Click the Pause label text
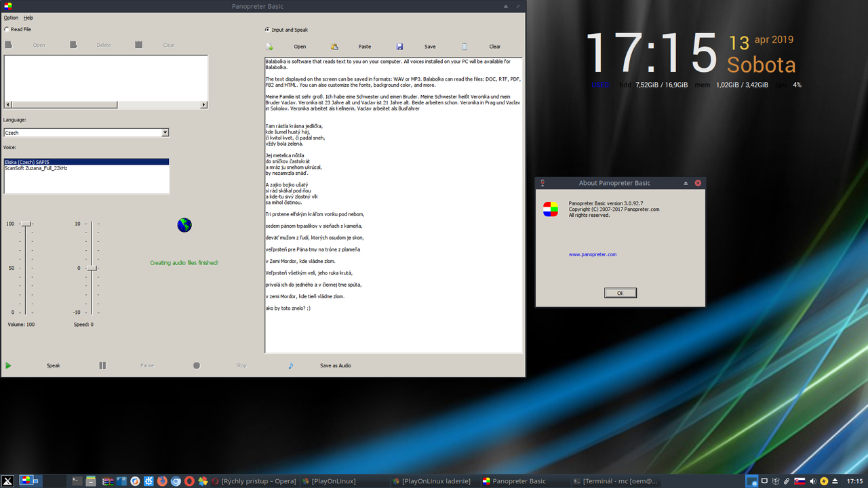 (147, 365)
